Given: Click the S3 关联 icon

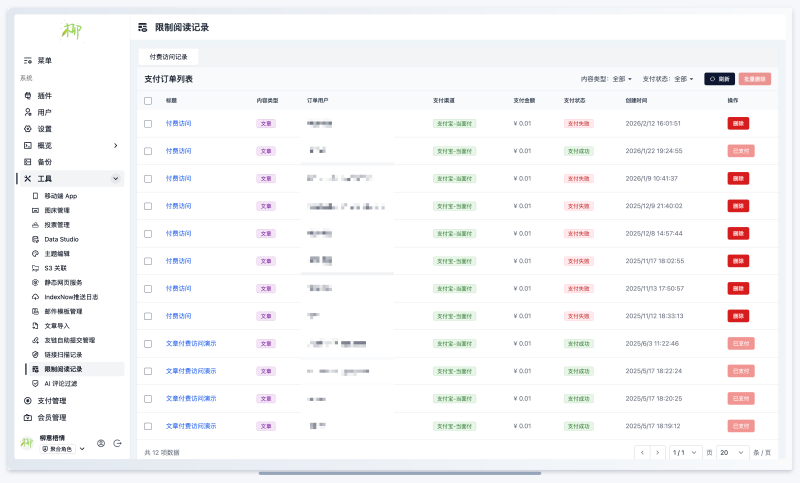Looking at the screenshot, I should pos(35,268).
